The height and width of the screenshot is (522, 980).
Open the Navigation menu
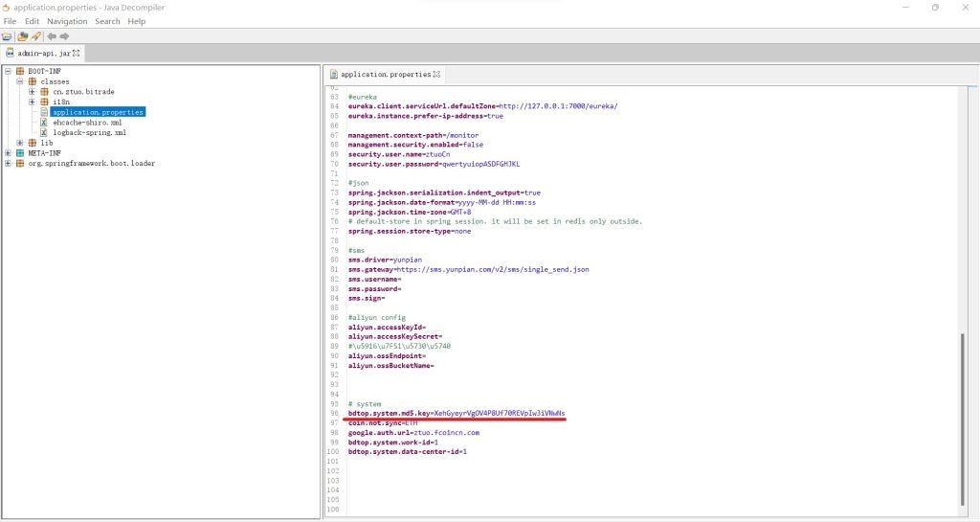click(66, 21)
